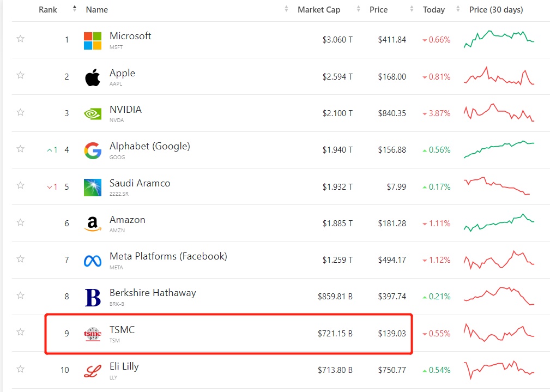
Task: Star Microsoft as a favorite
Action: [21, 39]
